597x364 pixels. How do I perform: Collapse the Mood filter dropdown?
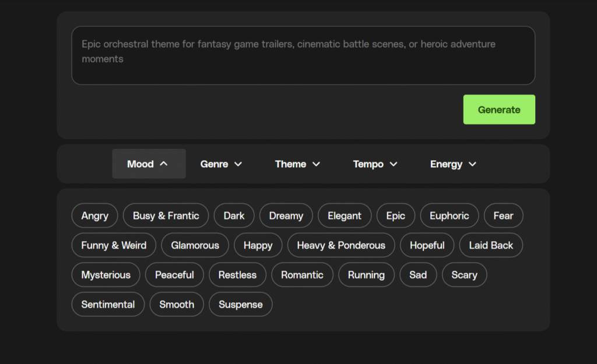pyautogui.click(x=149, y=164)
